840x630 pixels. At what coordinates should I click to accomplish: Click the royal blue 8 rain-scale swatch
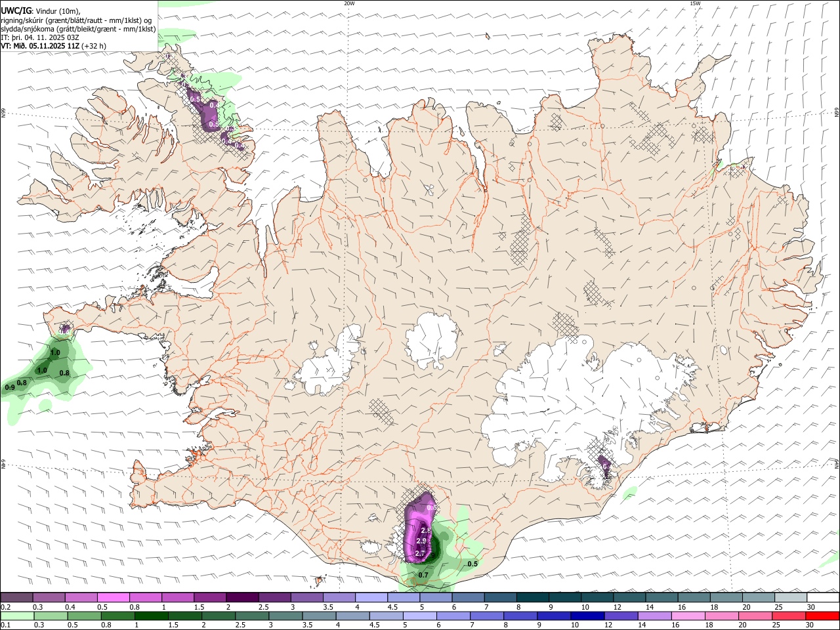[520, 616]
